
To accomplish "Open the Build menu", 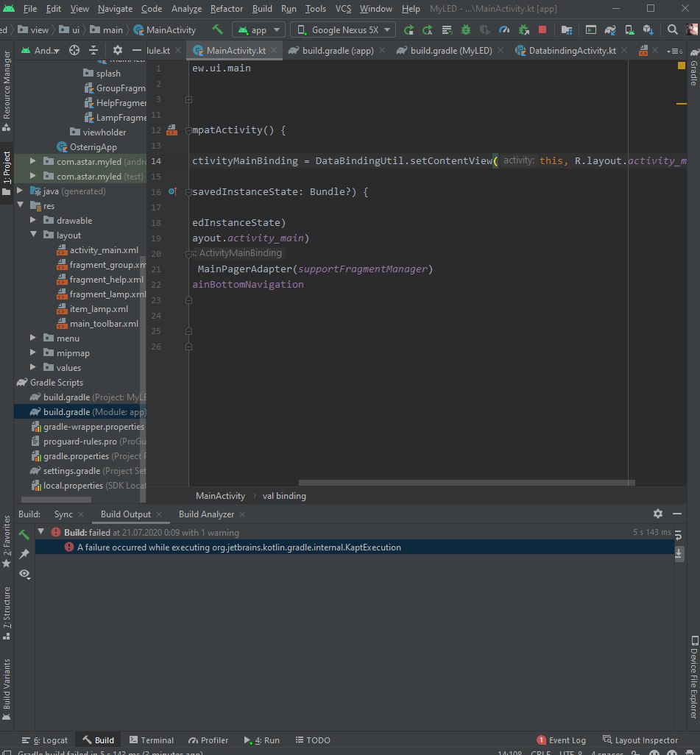I will tap(262, 9).
